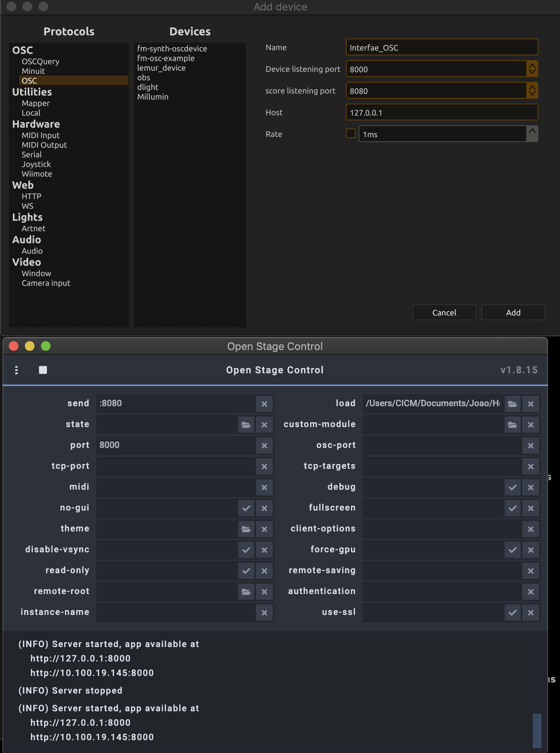This screenshot has height=753, width=560.
Task: Clear the instance-name field
Action: (264, 613)
